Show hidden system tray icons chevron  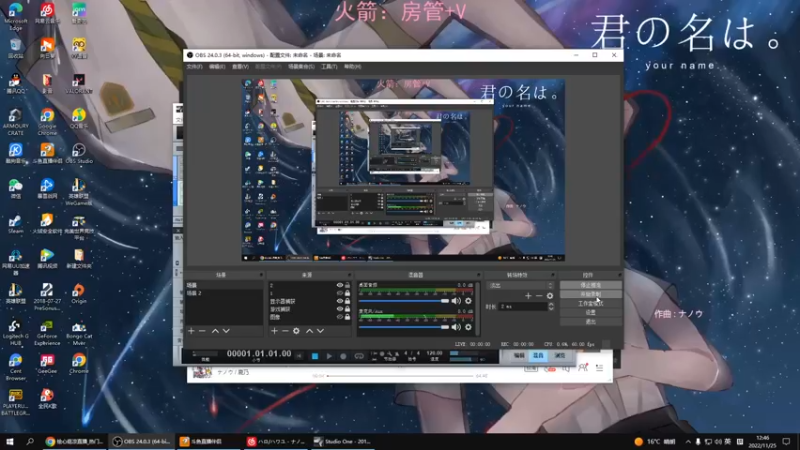tap(688, 442)
